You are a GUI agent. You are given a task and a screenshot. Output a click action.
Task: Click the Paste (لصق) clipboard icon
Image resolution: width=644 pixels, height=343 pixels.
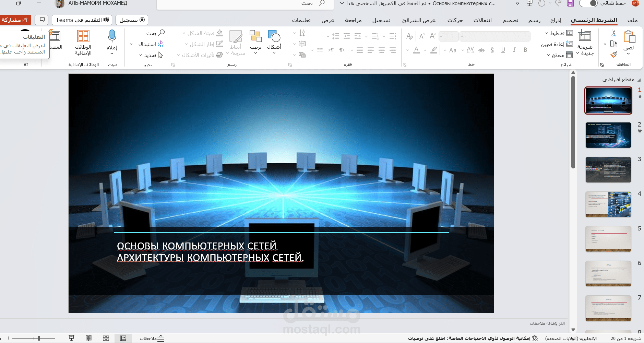(x=629, y=37)
